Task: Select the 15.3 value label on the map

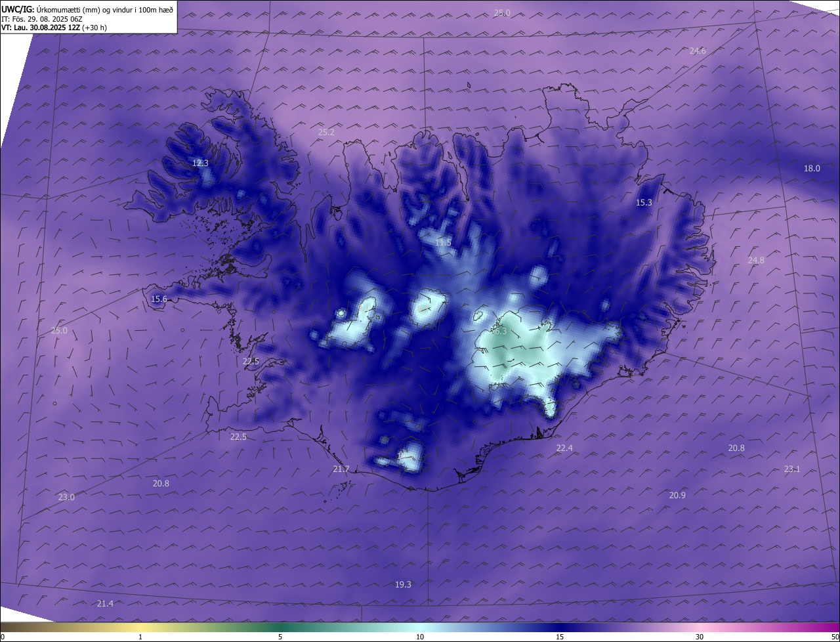Action: [x=644, y=202]
